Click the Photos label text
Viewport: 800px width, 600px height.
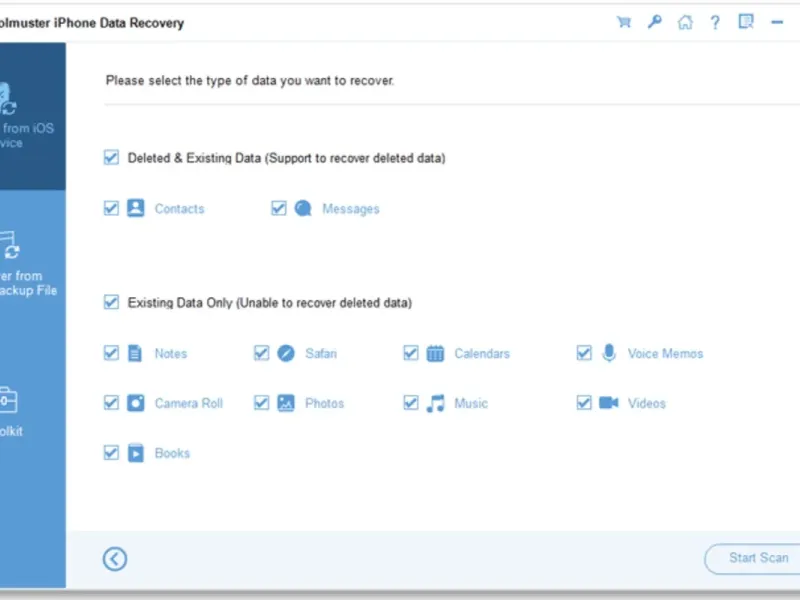[324, 404]
